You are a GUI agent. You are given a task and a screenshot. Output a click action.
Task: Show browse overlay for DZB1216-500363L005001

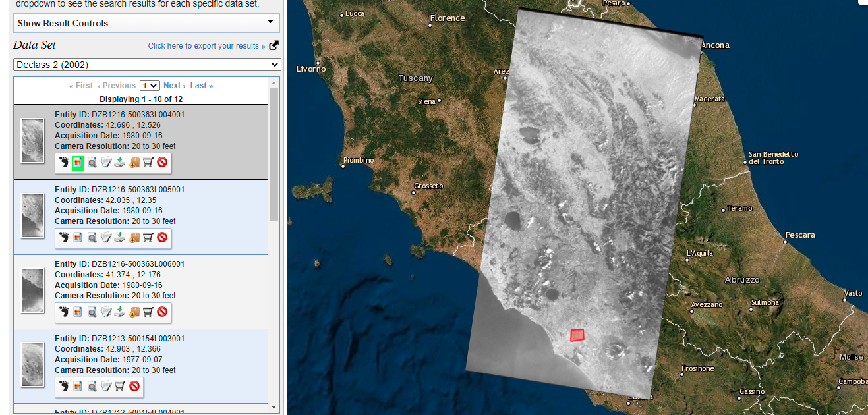tap(78, 237)
